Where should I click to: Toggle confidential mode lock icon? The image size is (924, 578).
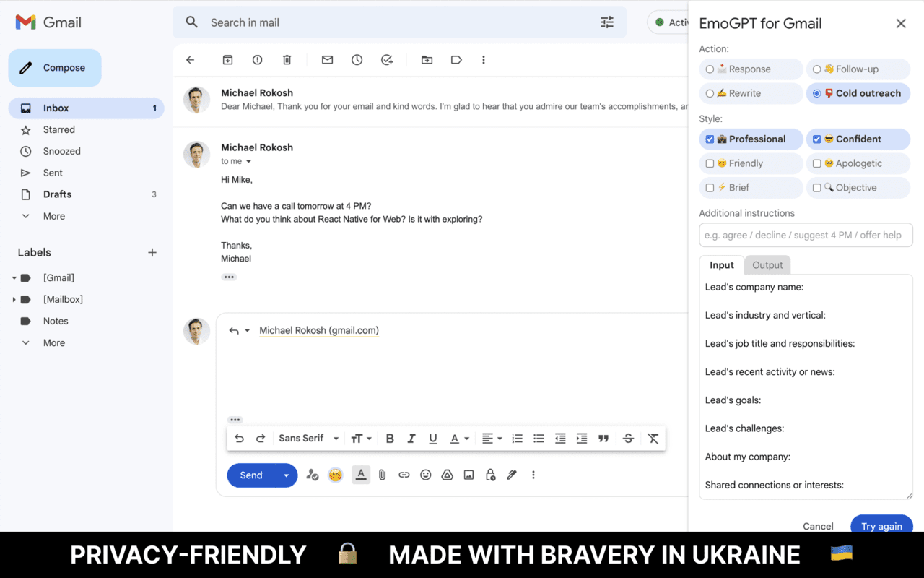(x=490, y=475)
